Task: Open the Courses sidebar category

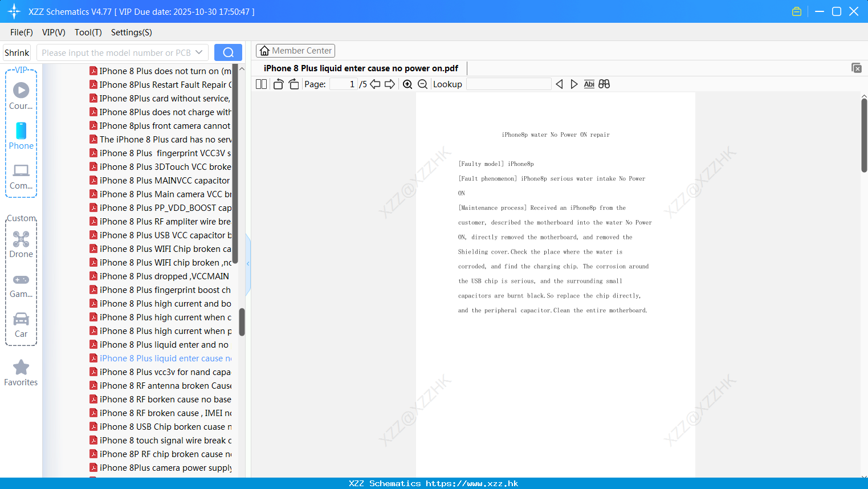Action: point(21,96)
